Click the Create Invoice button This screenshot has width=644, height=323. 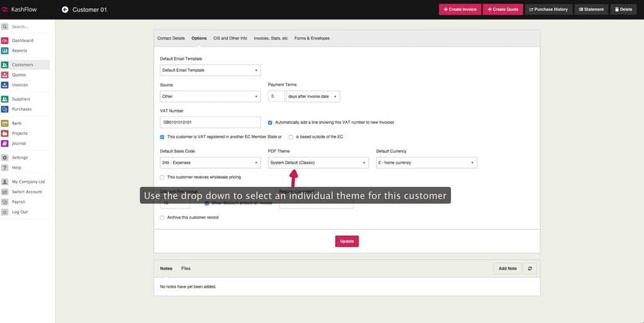click(460, 9)
